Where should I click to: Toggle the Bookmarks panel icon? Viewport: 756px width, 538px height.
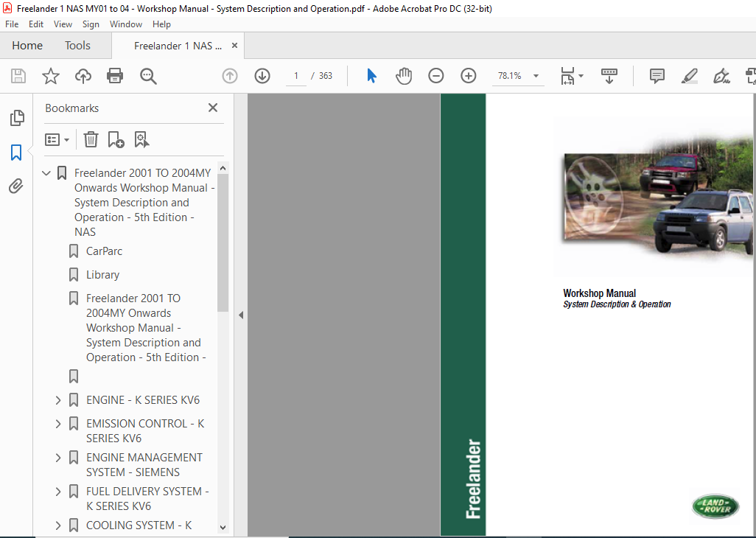pyautogui.click(x=16, y=153)
